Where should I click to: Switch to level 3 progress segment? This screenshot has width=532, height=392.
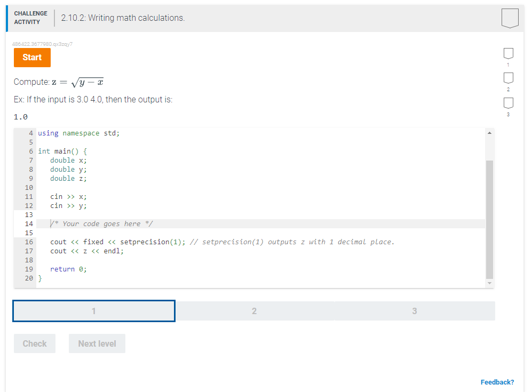(415, 311)
